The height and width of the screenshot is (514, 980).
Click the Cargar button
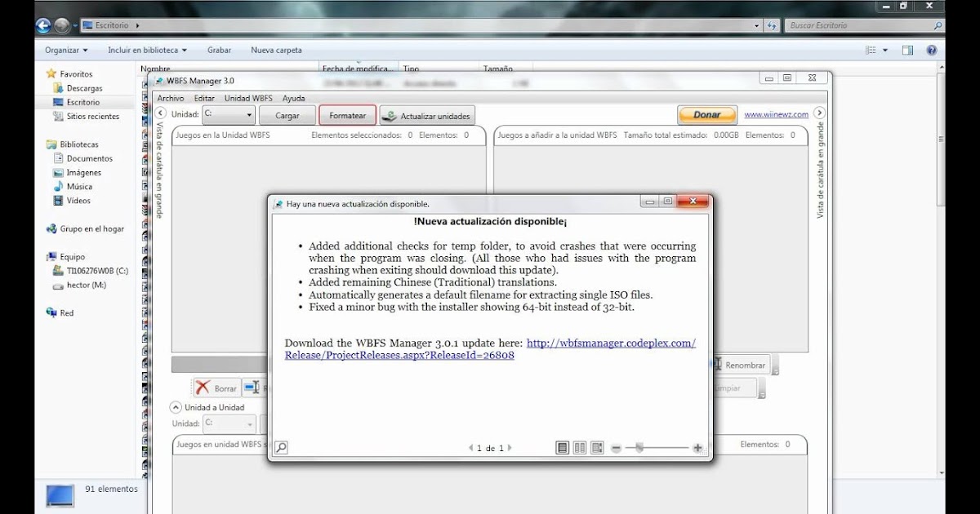[x=287, y=116]
